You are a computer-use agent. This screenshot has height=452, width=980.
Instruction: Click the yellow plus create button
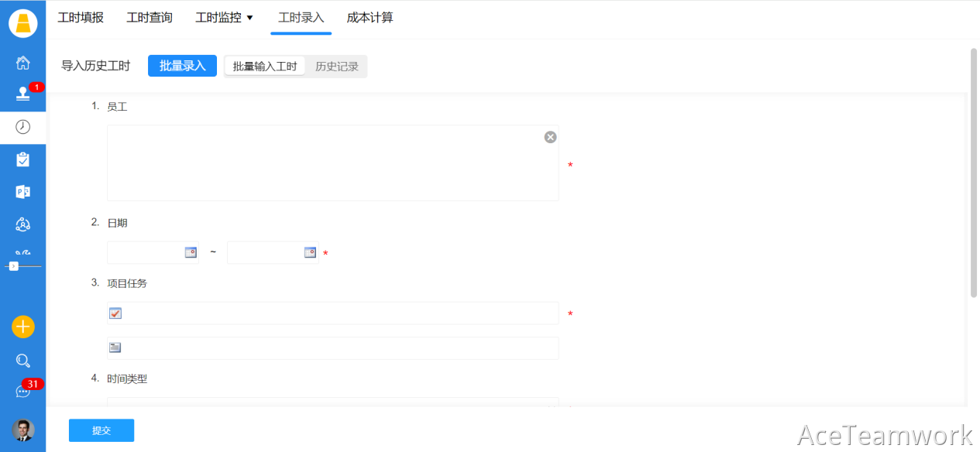22,327
